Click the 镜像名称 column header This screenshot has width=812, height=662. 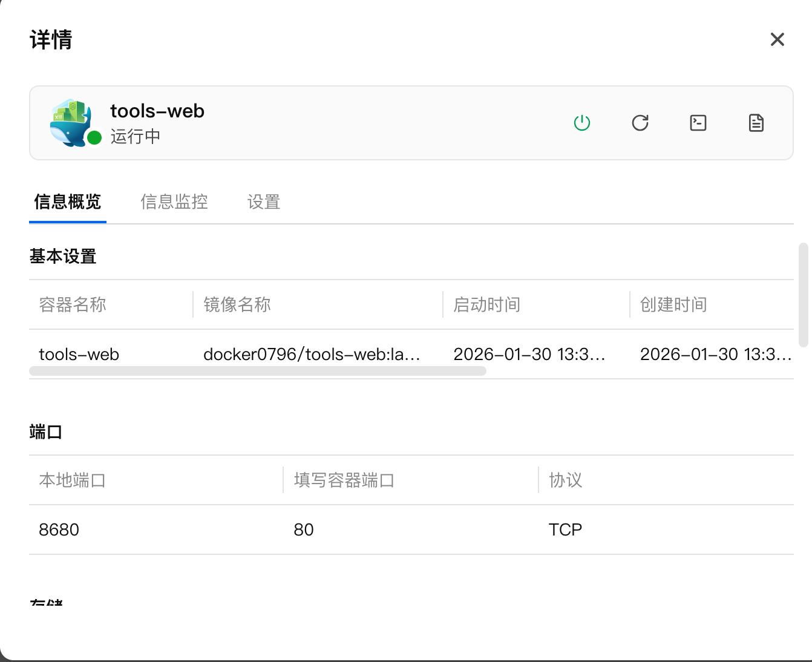(x=237, y=304)
